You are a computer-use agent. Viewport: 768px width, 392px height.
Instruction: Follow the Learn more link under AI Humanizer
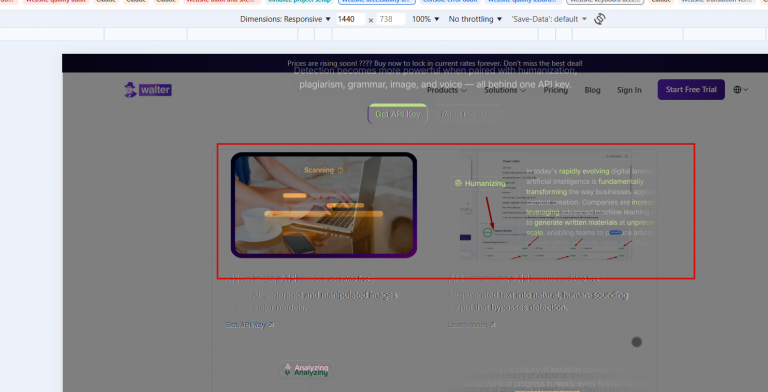coord(472,324)
